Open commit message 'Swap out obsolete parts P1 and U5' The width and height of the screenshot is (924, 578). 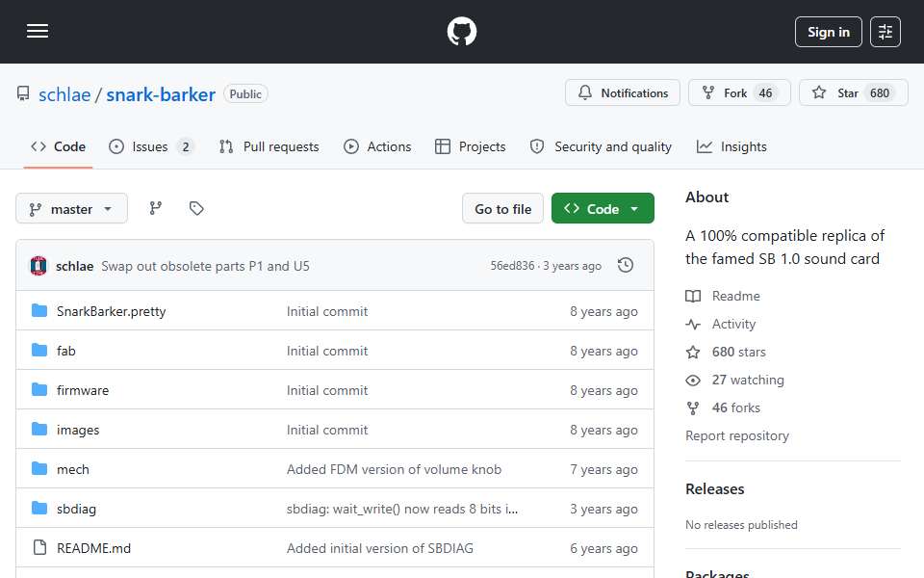205,266
